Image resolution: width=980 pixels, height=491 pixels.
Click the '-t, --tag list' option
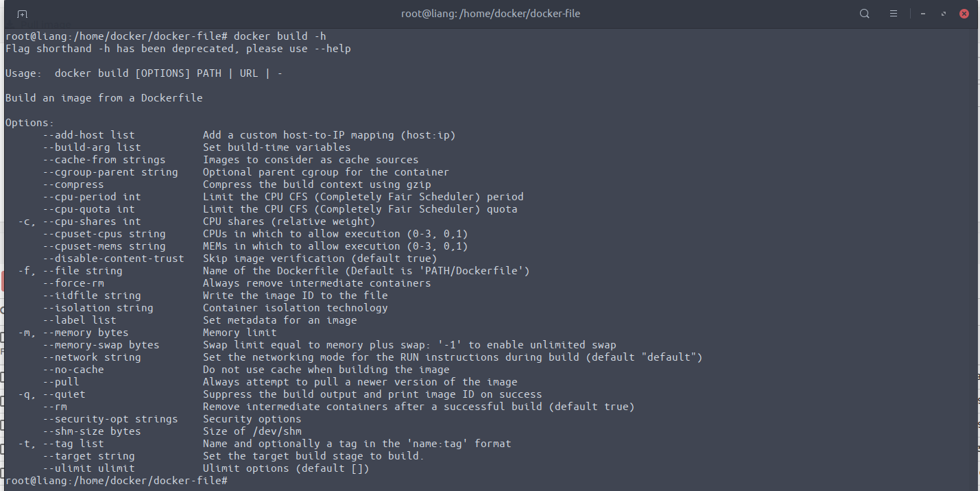click(60, 444)
